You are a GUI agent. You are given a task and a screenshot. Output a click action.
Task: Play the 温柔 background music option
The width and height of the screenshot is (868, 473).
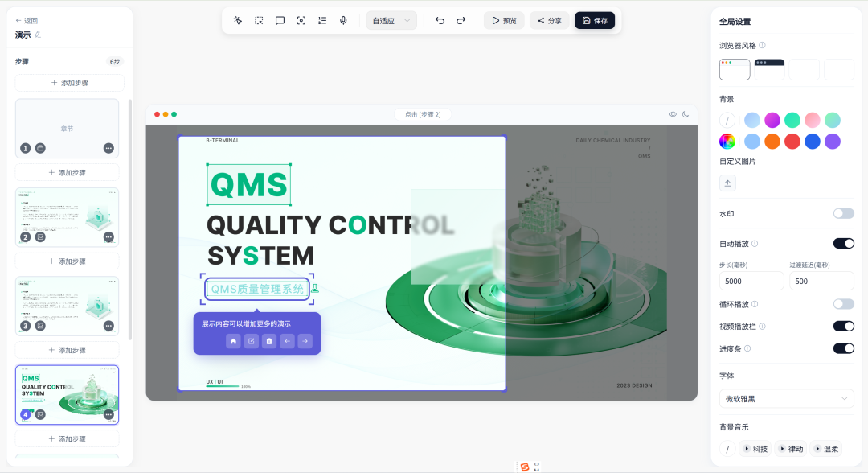(x=826, y=449)
